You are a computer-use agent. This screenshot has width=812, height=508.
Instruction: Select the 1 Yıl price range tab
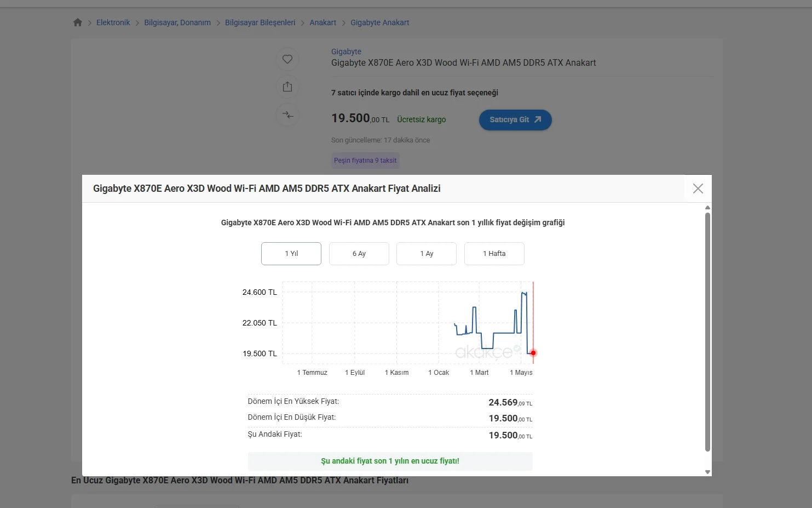[291, 254]
